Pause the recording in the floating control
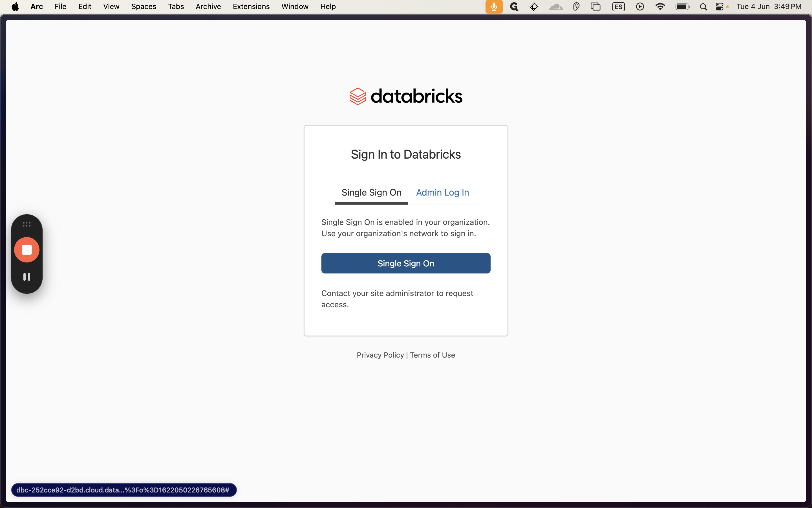Screen dimensions: 812x508 [27, 277]
